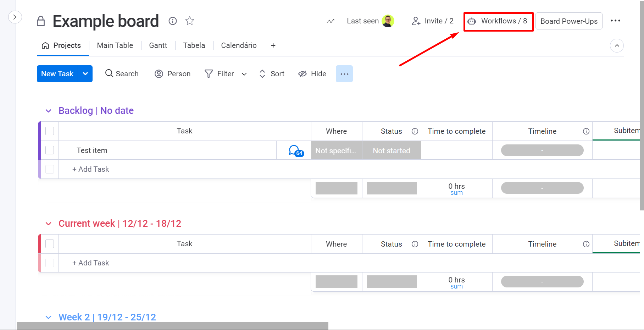Switch to the Main Table tab
This screenshot has height=330, width=644.
[115, 45]
